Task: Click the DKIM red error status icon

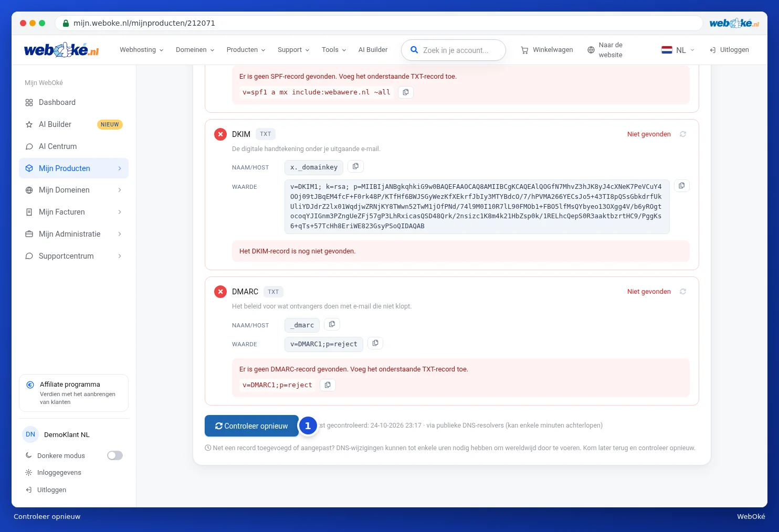Action: (220, 134)
